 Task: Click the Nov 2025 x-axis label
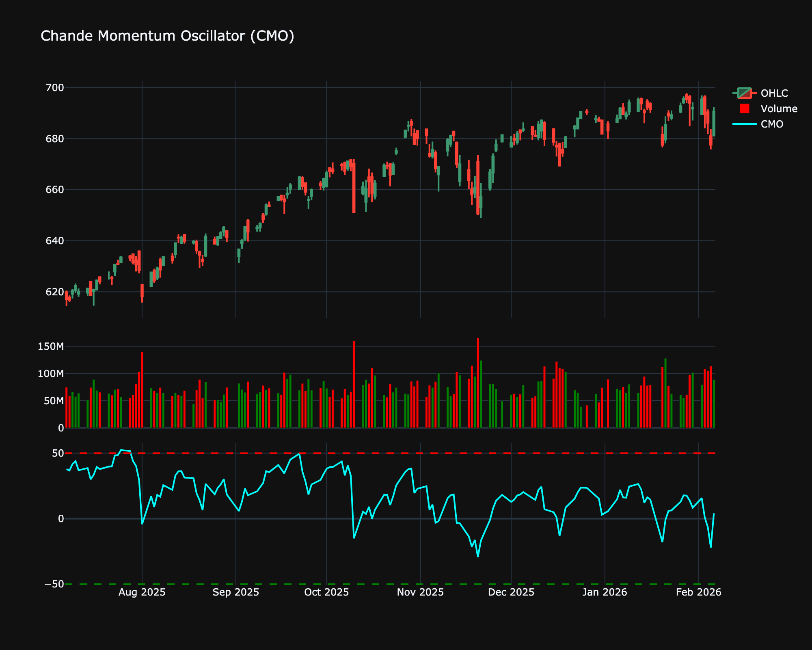(420, 592)
